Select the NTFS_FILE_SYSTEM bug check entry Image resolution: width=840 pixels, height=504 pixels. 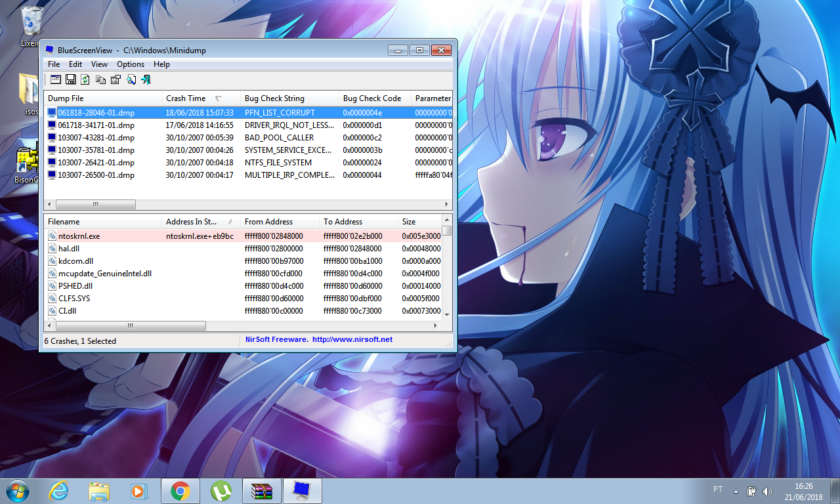click(x=278, y=163)
